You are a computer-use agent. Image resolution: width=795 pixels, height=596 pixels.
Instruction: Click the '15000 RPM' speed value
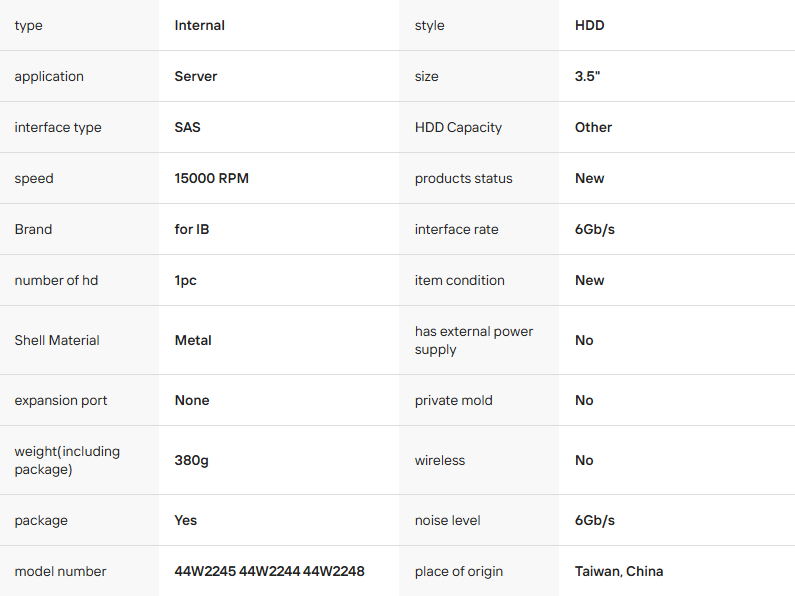click(211, 178)
